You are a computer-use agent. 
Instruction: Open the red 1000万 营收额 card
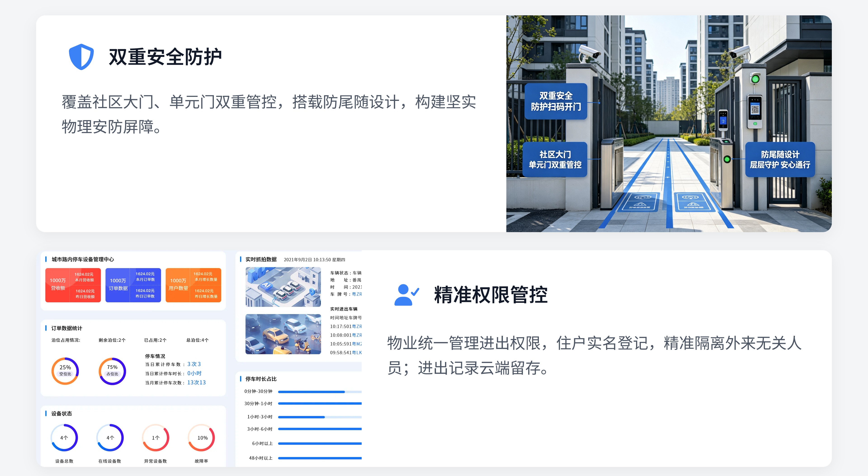click(73, 285)
